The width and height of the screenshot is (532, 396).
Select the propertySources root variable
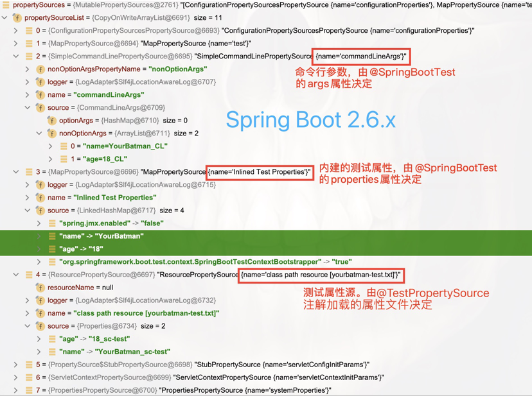click(39, 5)
